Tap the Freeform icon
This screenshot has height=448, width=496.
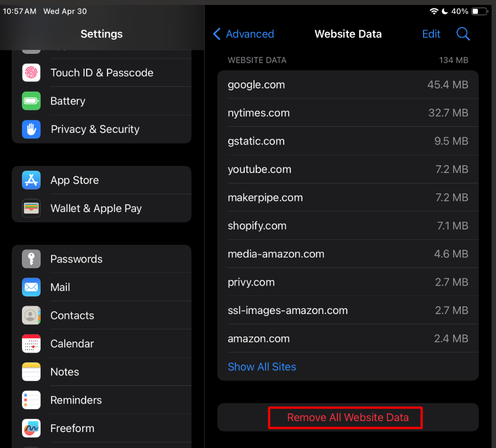tap(31, 428)
